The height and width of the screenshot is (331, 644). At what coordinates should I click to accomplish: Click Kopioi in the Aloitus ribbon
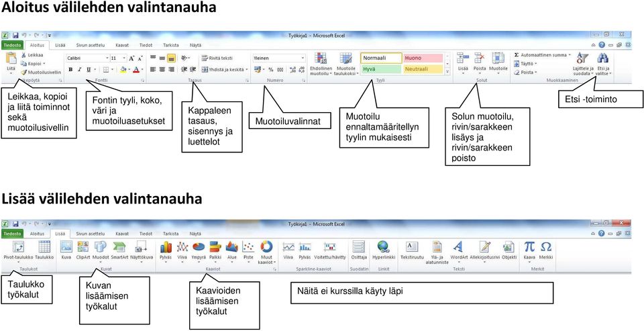(33, 63)
